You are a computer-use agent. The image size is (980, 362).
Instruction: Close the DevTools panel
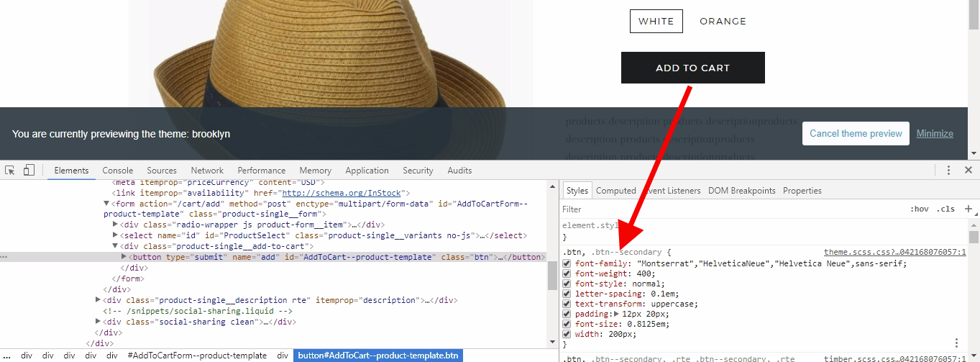pyautogui.click(x=968, y=171)
